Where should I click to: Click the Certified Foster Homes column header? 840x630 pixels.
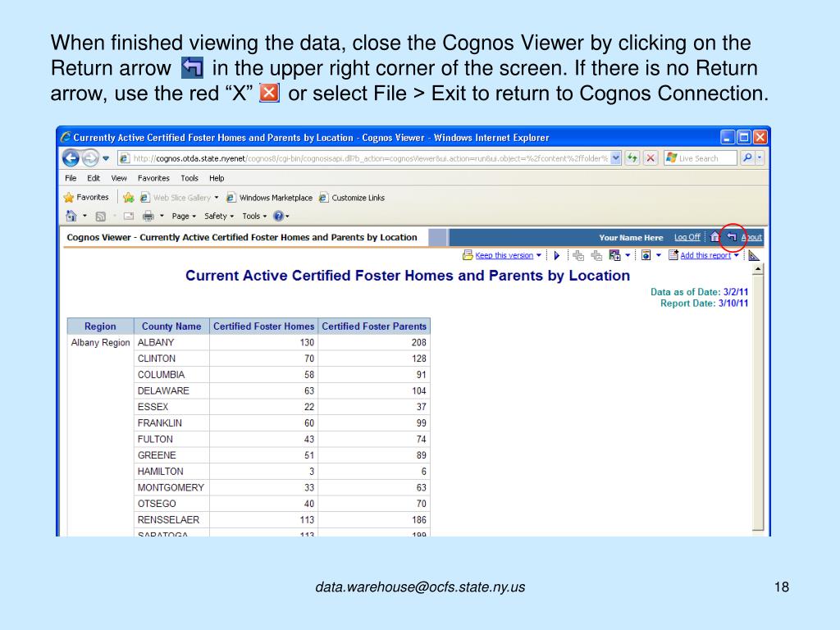point(263,326)
